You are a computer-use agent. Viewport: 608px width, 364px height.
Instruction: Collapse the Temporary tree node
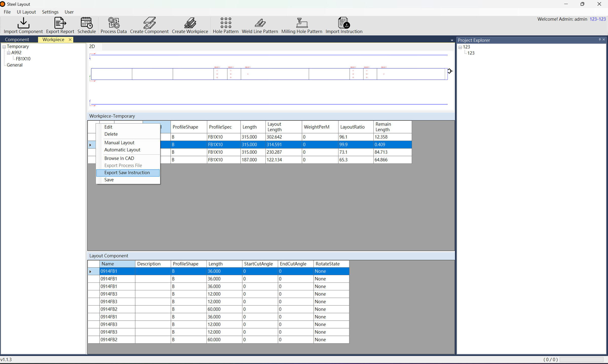tap(4, 47)
